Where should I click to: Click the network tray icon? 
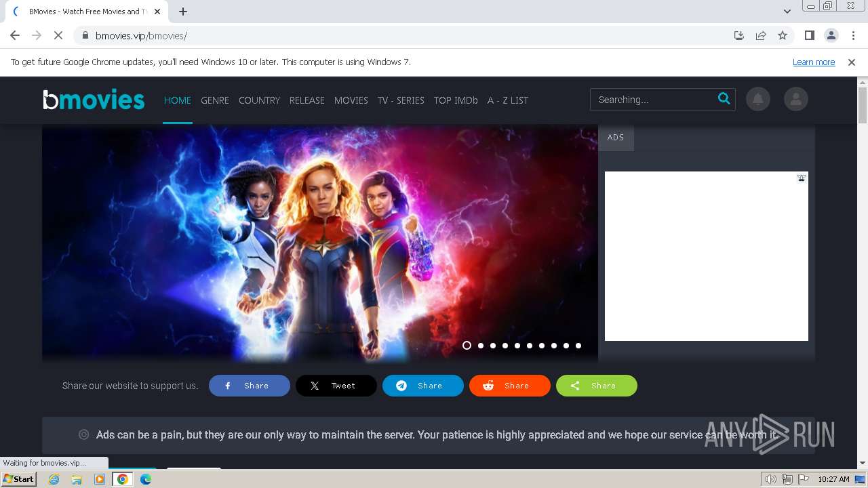click(x=787, y=479)
